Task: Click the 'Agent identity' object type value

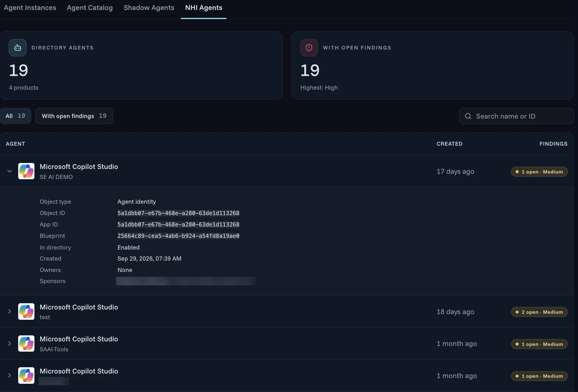Action: pos(137,202)
